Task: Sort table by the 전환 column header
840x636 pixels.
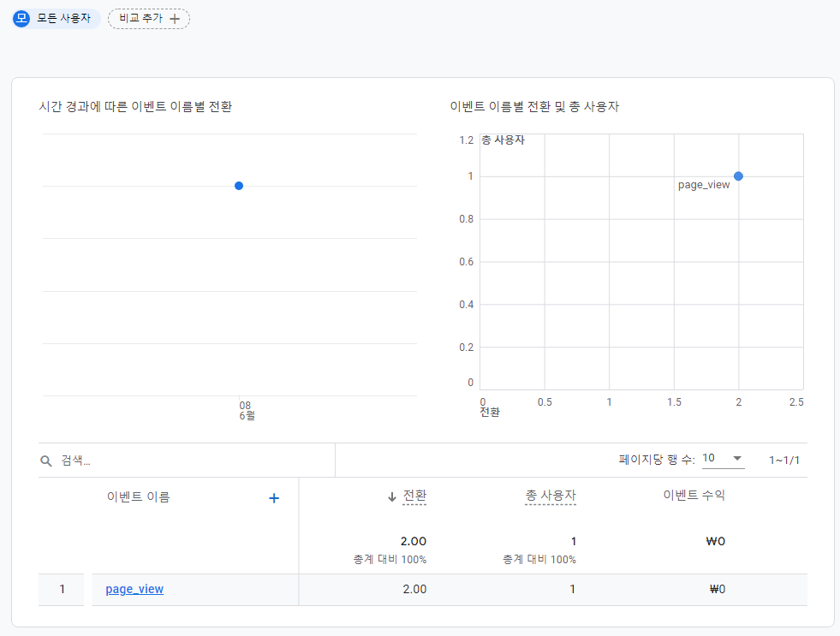Action: click(414, 496)
